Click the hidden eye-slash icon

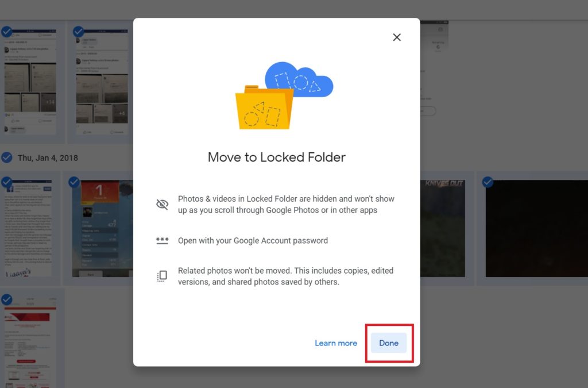pos(162,204)
